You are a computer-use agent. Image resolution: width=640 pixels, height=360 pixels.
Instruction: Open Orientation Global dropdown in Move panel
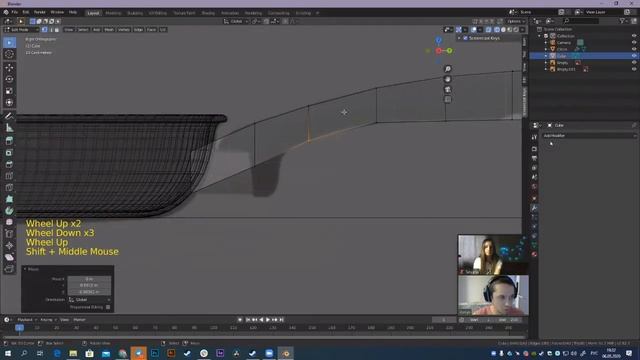point(89,300)
